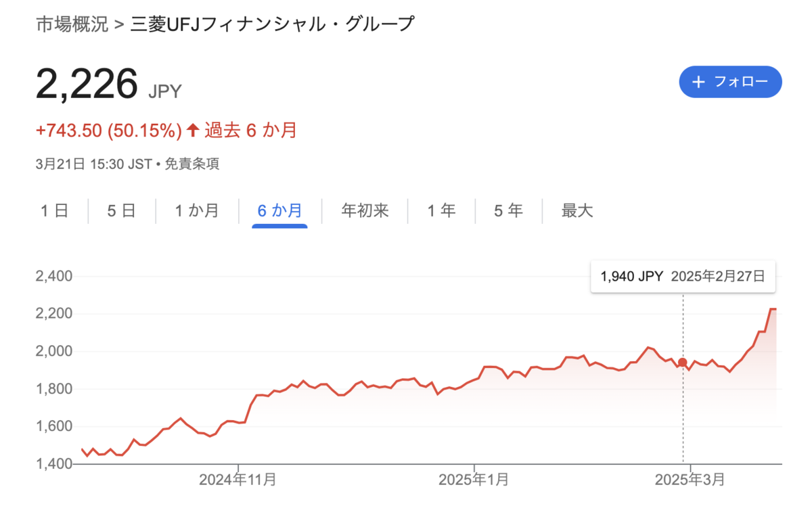
Task: Click the chart line's latest peak at the right end
Action: (x=772, y=309)
